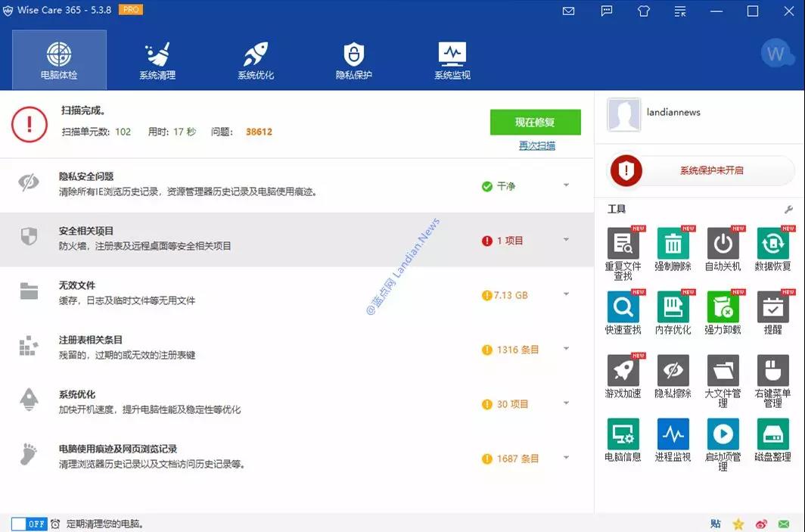Expand the 注册表相关条目 row dropdown arrow
805x532 pixels.
tap(566, 349)
